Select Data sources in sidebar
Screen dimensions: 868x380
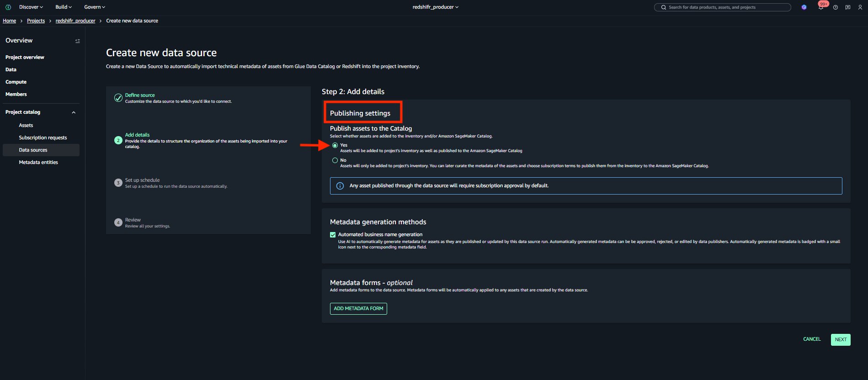(41, 150)
